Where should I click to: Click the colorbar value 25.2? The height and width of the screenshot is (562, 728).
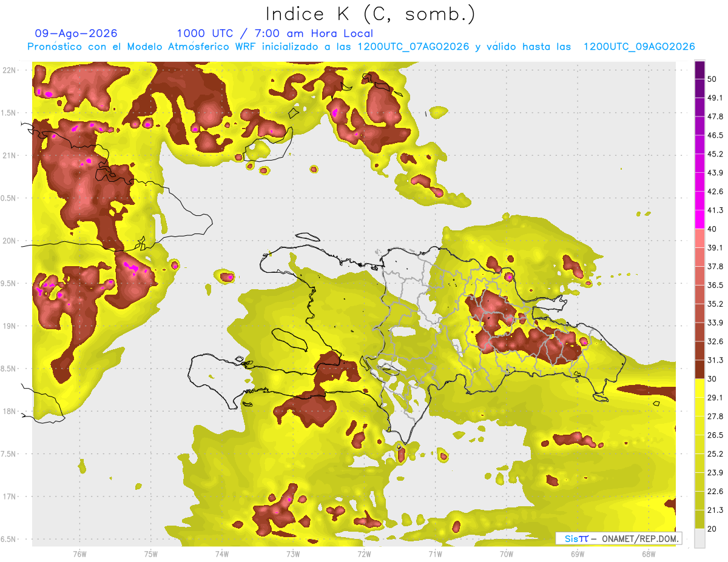pos(715,453)
